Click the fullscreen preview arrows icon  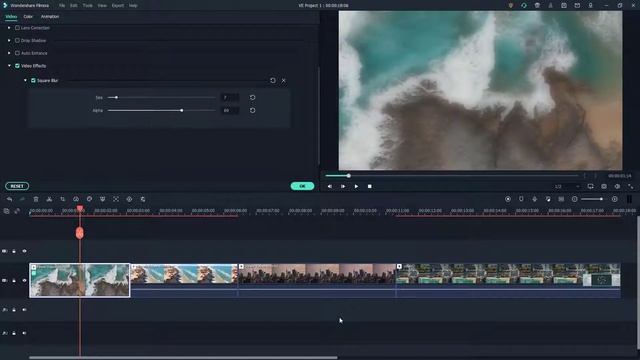pyautogui.click(x=631, y=187)
